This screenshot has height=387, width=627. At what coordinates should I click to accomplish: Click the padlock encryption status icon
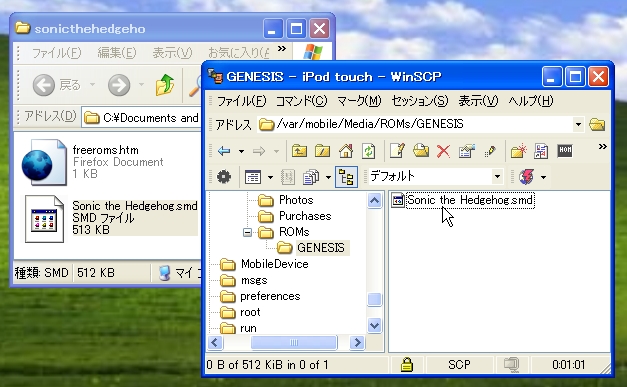[x=407, y=364]
